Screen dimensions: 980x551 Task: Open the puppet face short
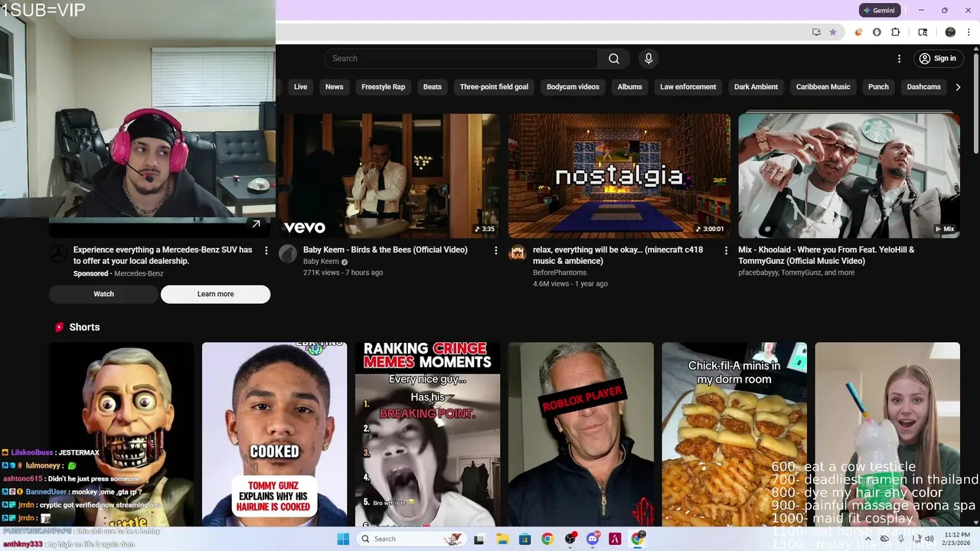click(121, 434)
